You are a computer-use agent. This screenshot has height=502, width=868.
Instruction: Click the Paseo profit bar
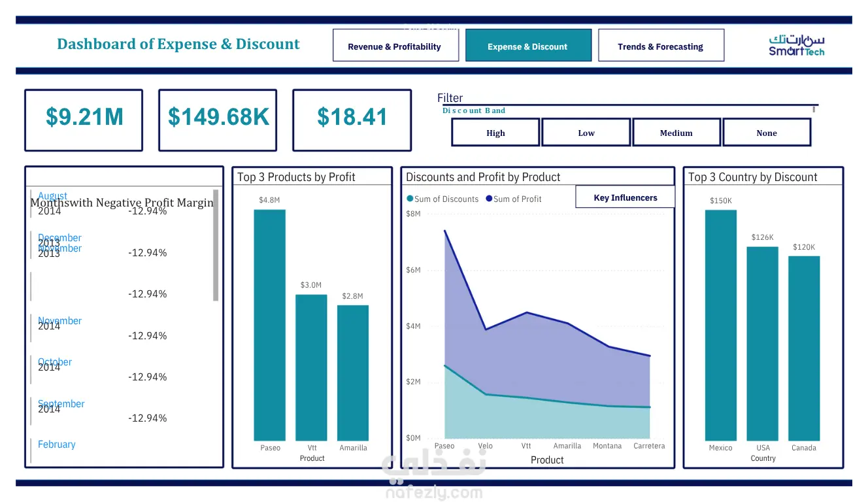pyautogui.click(x=270, y=325)
